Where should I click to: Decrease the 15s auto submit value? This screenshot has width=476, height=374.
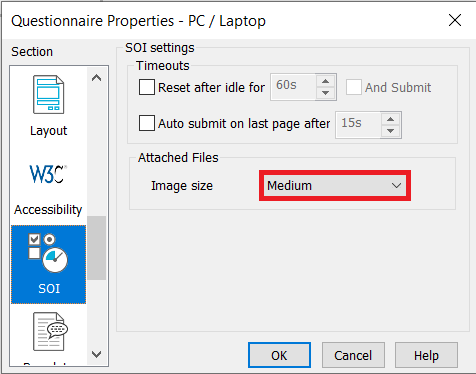point(390,131)
